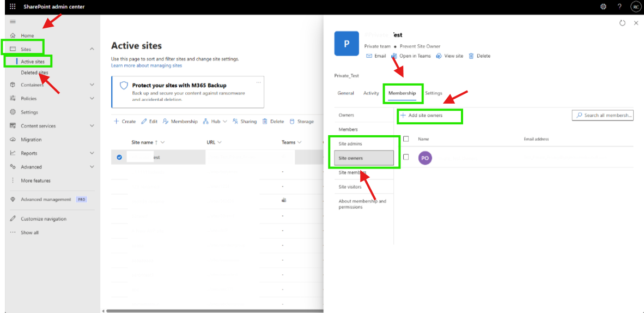
Task: Click Show all in the sidebar
Action: (29, 232)
